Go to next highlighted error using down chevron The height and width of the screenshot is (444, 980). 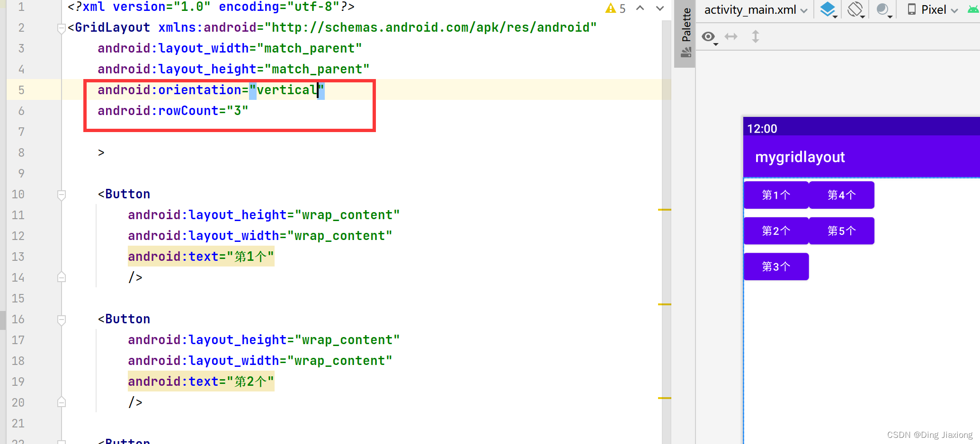(x=660, y=8)
